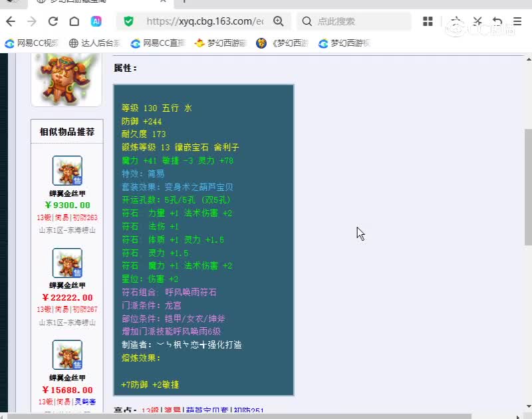Click the large armor item image
The height and width of the screenshot is (419, 532).
coord(66,78)
